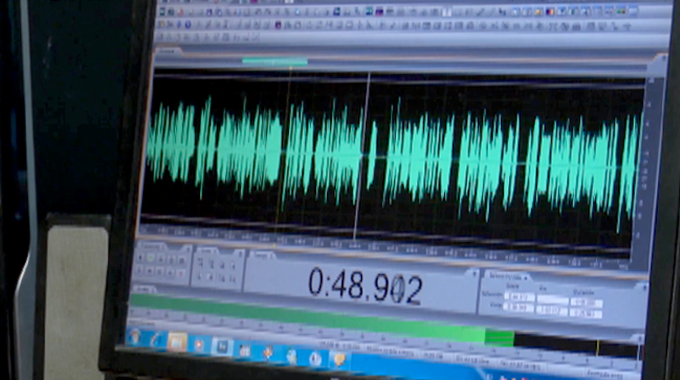
Task: Click the Adobe Audition taskbar icon
Action: pos(222,347)
